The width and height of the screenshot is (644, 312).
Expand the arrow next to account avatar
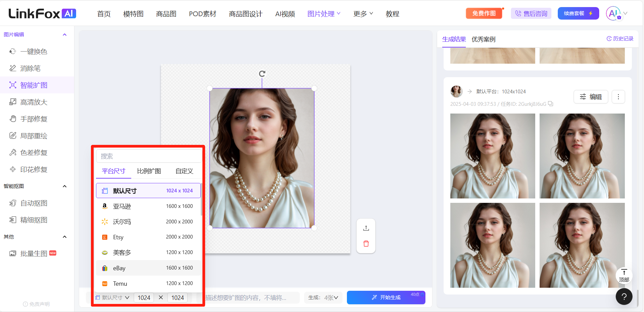pos(625,13)
